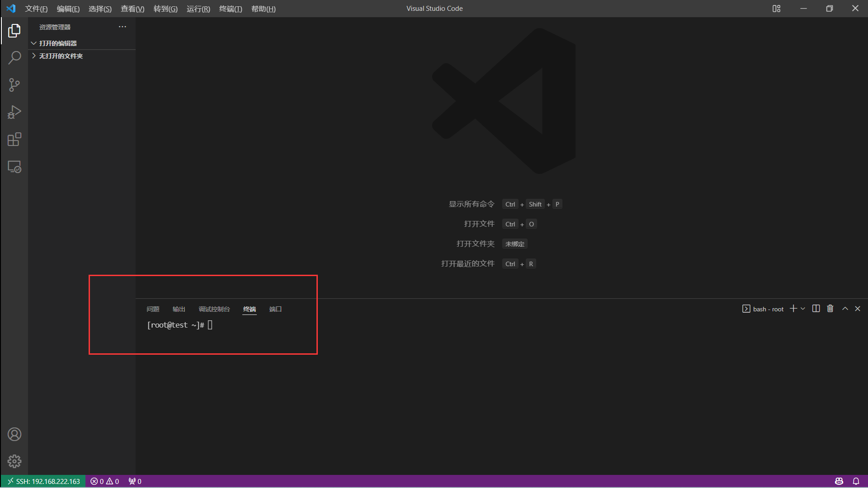Restore down the Visual Studio Code window
Image resolution: width=868 pixels, height=488 pixels.
(x=829, y=9)
